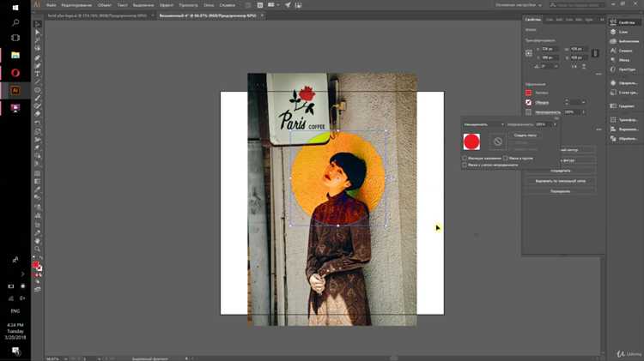Select the Selection tool arrow
Viewport: 644px width, 361px height.
(38, 24)
